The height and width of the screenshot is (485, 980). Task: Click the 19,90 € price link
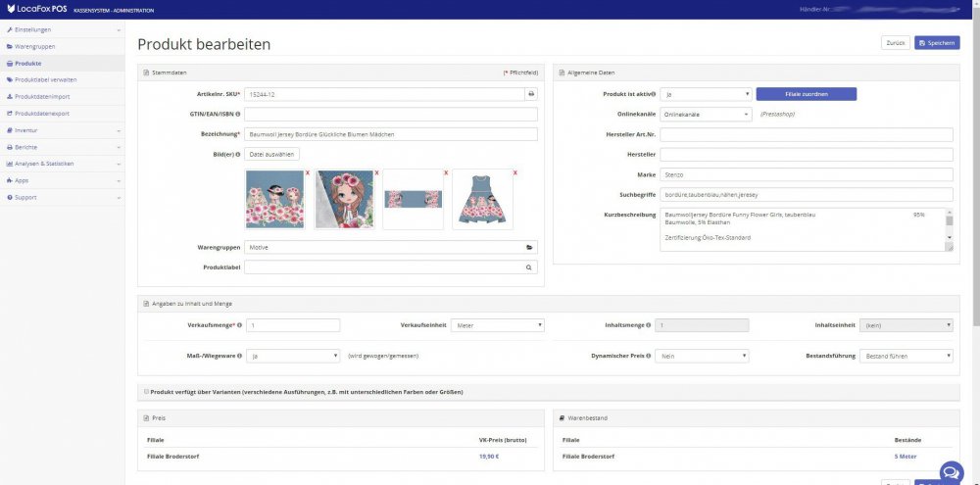tap(489, 457)
